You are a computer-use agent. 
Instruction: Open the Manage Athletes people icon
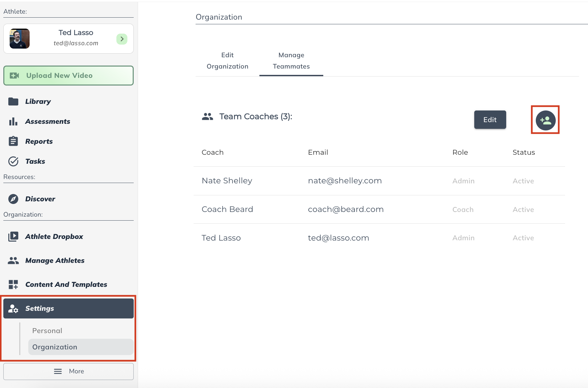pos(13,261)
